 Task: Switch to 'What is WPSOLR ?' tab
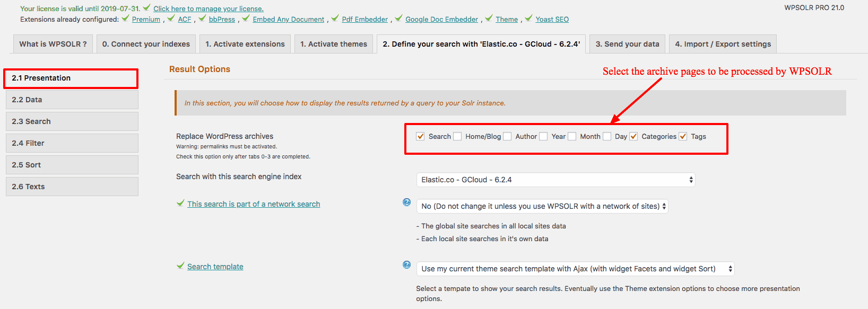53,44
